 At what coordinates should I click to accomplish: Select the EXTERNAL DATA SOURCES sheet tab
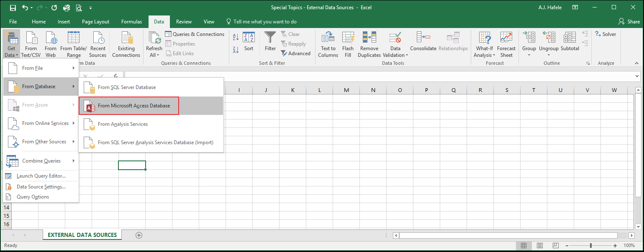[82, 235]
